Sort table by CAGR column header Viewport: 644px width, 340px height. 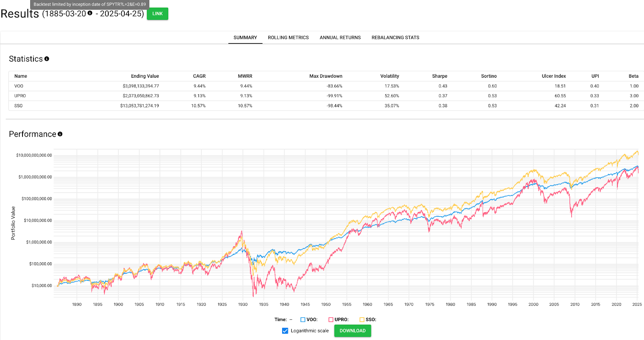tap(199, 76)
